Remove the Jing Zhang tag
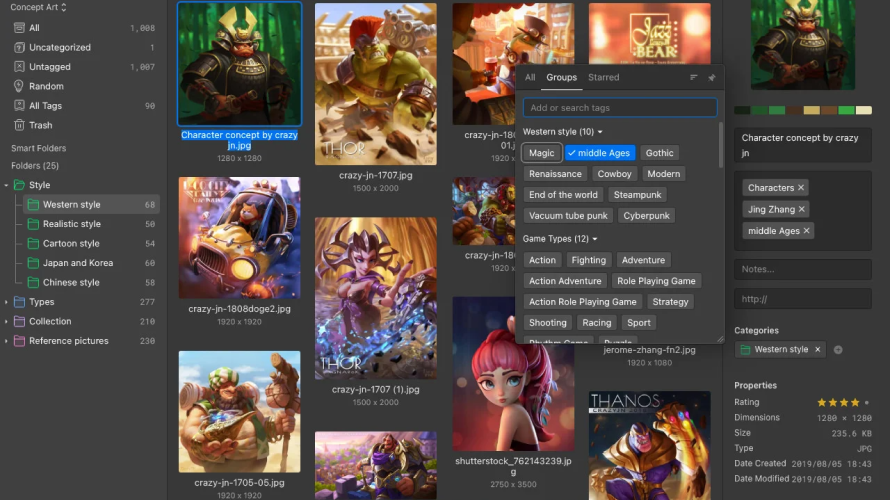This screenshot has height=500, width=890. coord(801,209)
